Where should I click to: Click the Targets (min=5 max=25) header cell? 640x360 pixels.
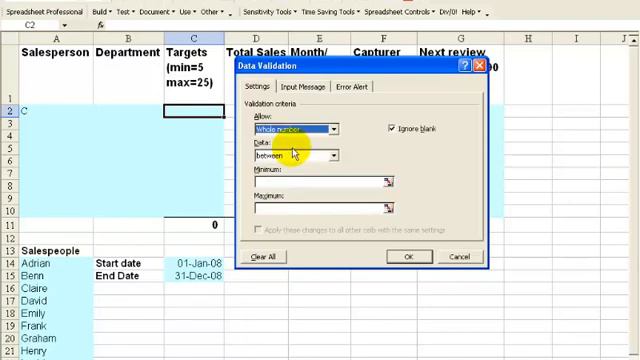tap(194, 75)
